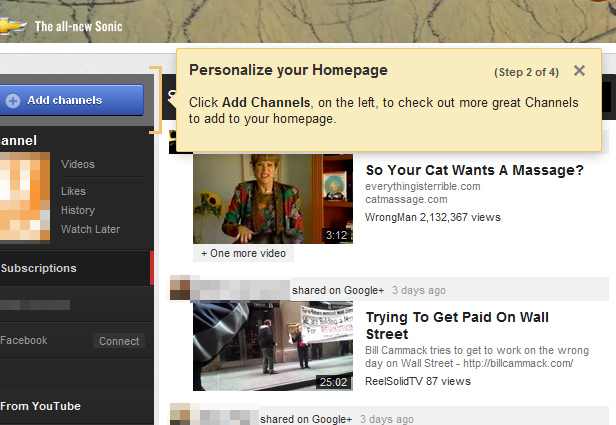Viewport: 616px width, 425px height.
Task: Click The all-new Sonic banner text
Action: (x=79, y=26)
